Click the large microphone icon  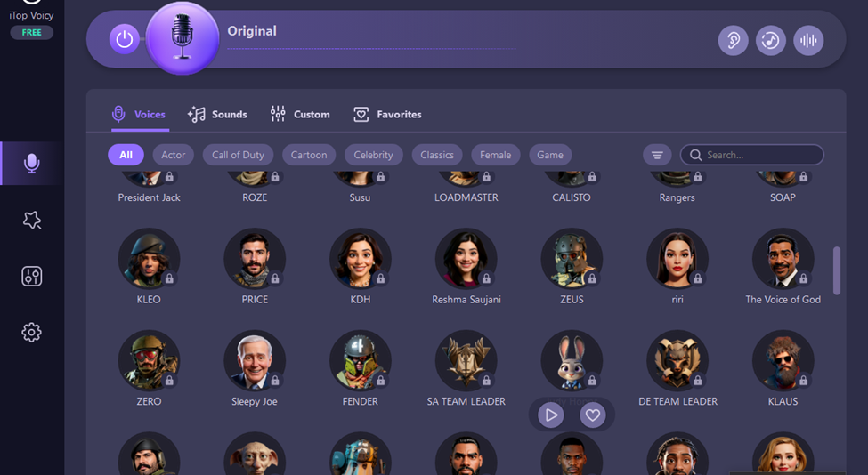pyautogui.click(x=183, y=38)
